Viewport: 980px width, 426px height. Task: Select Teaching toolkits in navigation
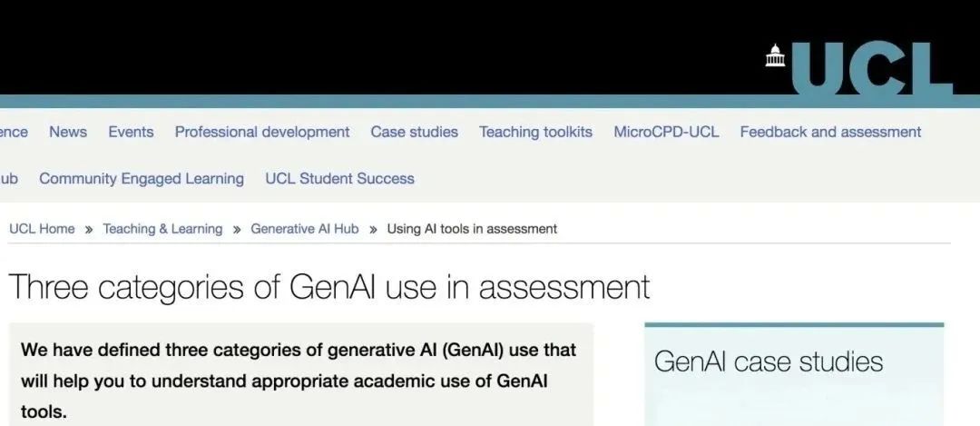535,132
